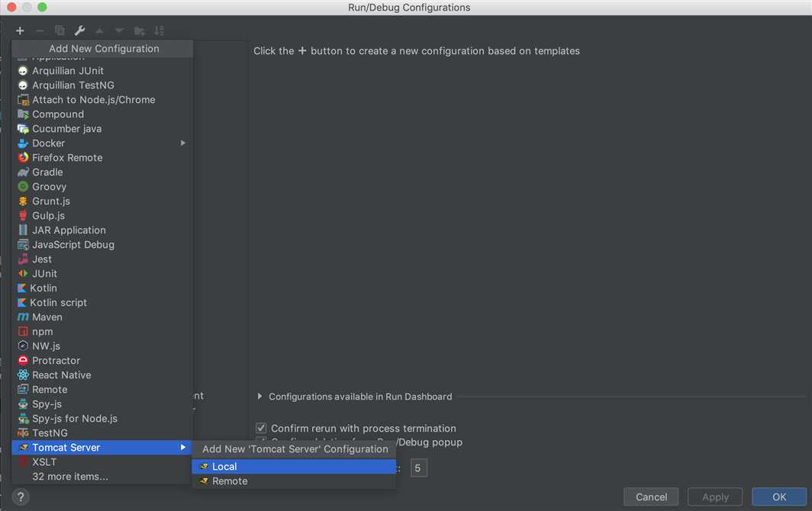Select the Firefox Remote icon
812x511 pixels.
23,157
